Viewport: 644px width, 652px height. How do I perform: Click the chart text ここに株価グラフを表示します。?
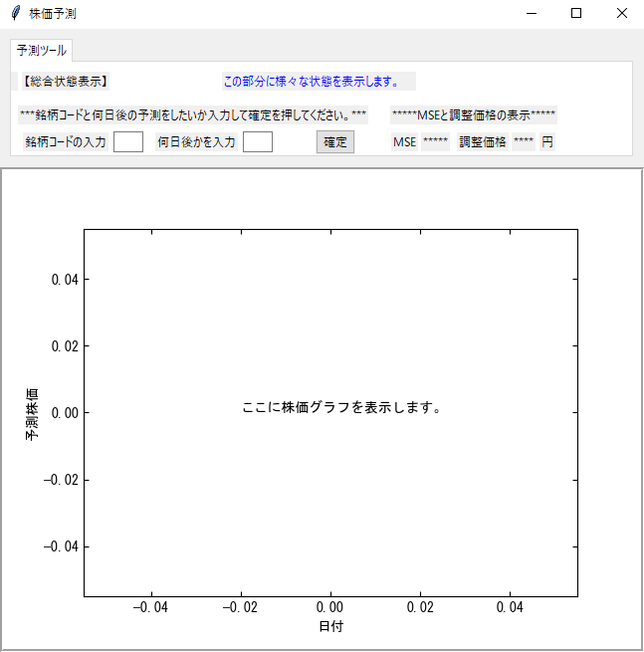pyautogui.click(x=341, y=407)
